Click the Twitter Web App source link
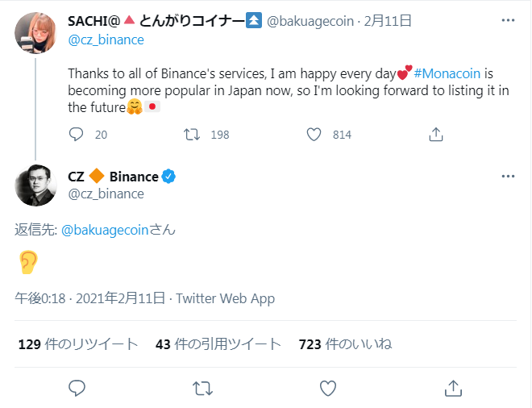 pos(225,298)
